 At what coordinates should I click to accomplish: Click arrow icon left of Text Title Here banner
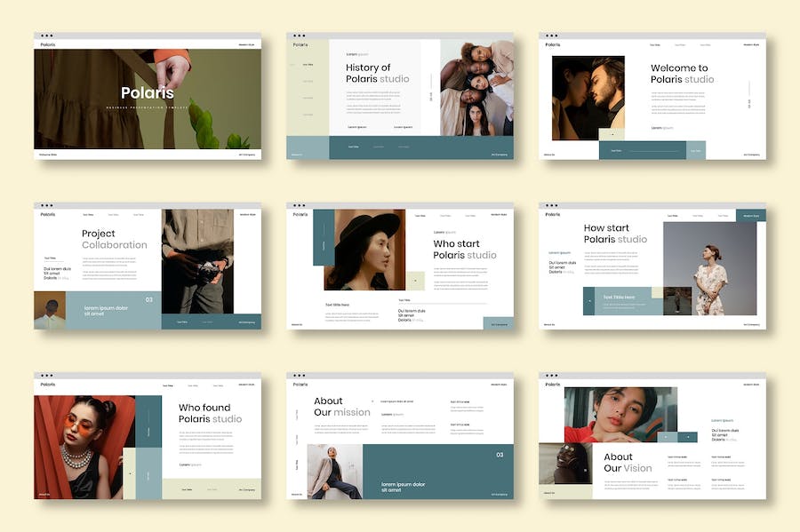[x=589, y=302]
